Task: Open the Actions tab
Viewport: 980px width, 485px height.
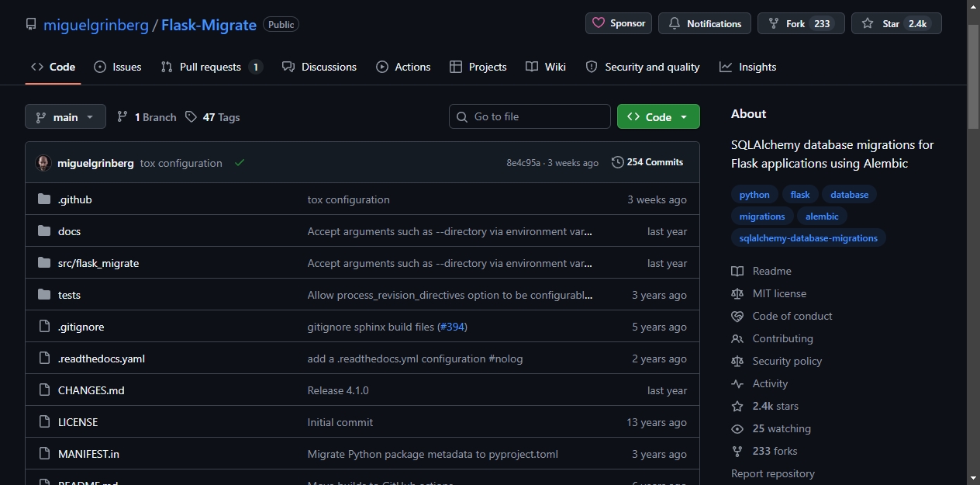Action: (403, 67)
